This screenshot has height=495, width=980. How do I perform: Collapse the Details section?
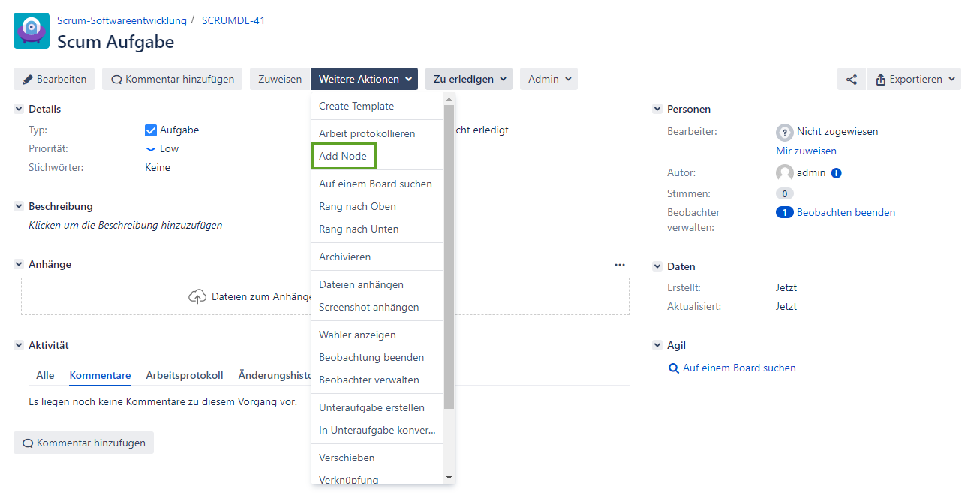[19, 109]
